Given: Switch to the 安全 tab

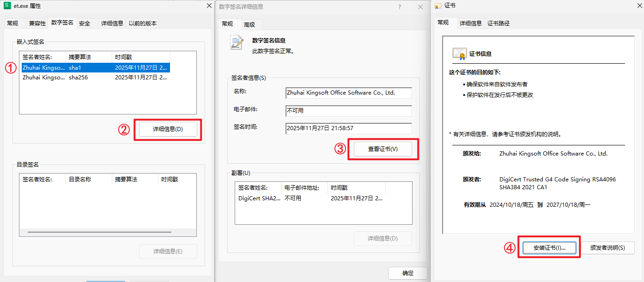Looking at the screenshot, I should [x=85, y=23].
